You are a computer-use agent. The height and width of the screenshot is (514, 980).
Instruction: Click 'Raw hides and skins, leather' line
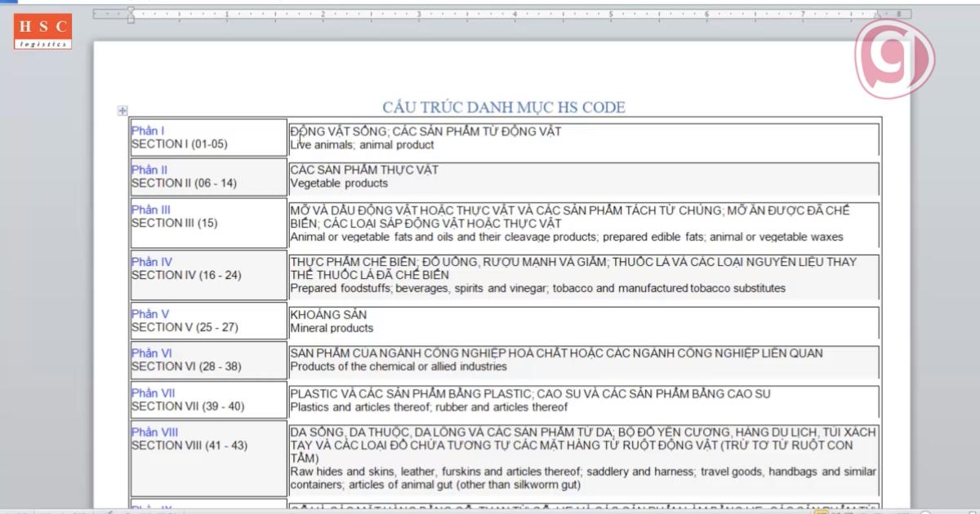(x=583, y=472)
